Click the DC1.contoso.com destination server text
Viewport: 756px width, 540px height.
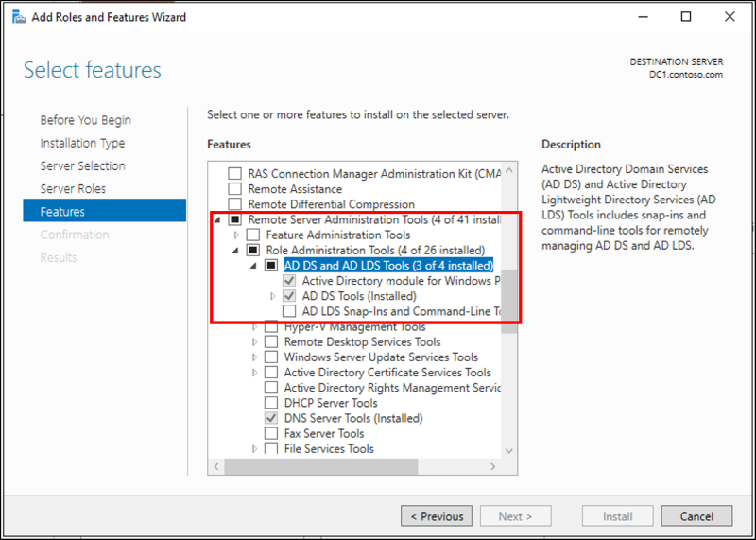pos(686,75)
